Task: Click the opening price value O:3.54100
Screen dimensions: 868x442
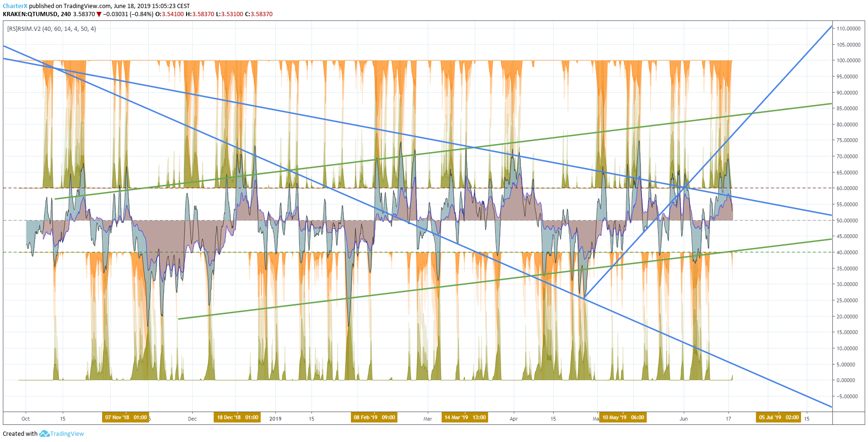Action: pyautogui.click(x=170, y=14)
